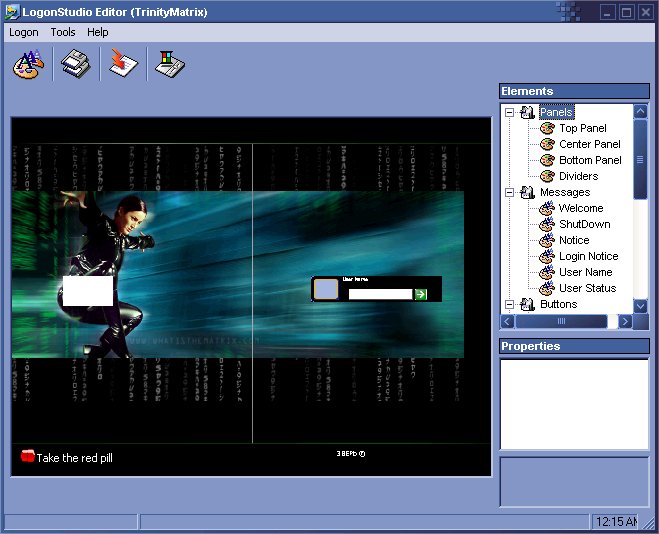659x534 pixels.
Task: Click the Elements tree scroll left arrow
Action: point(507,321)
